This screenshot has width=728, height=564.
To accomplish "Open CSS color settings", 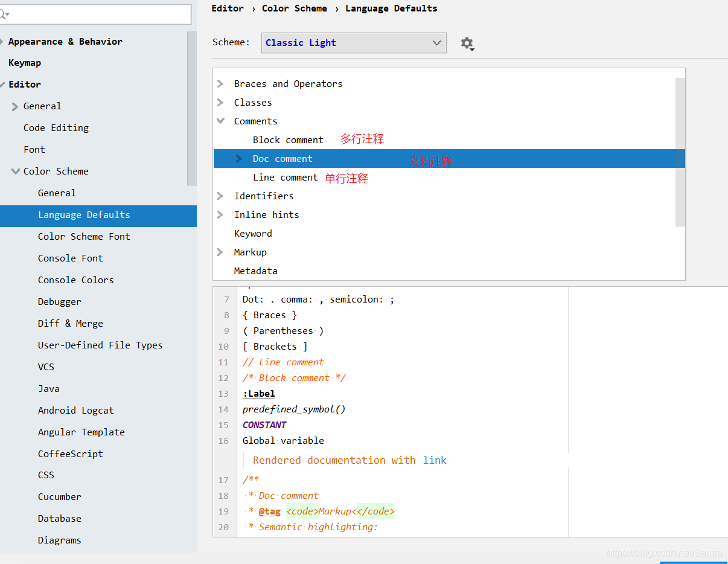I will (46, 475).
